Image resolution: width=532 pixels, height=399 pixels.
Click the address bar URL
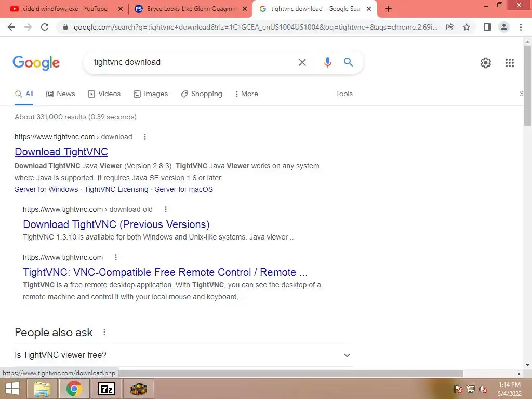(x=256, y=27)
